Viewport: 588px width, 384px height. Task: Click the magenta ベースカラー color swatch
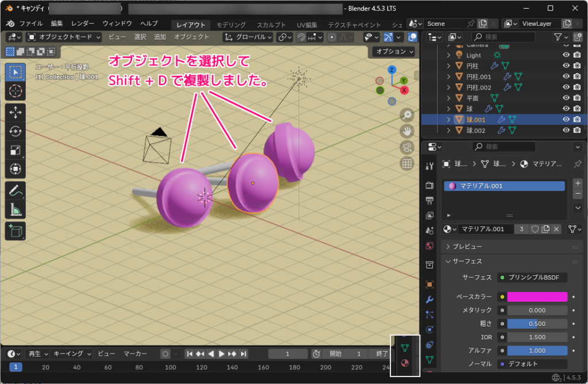click(537, 297)
